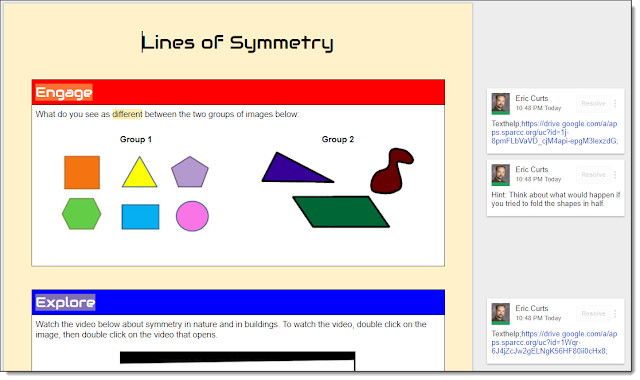Image resolution: width=640 pixels, height=380 pixels.
Task: Open more options on last Texthelp comment
Action: click(x=615, y=314)
